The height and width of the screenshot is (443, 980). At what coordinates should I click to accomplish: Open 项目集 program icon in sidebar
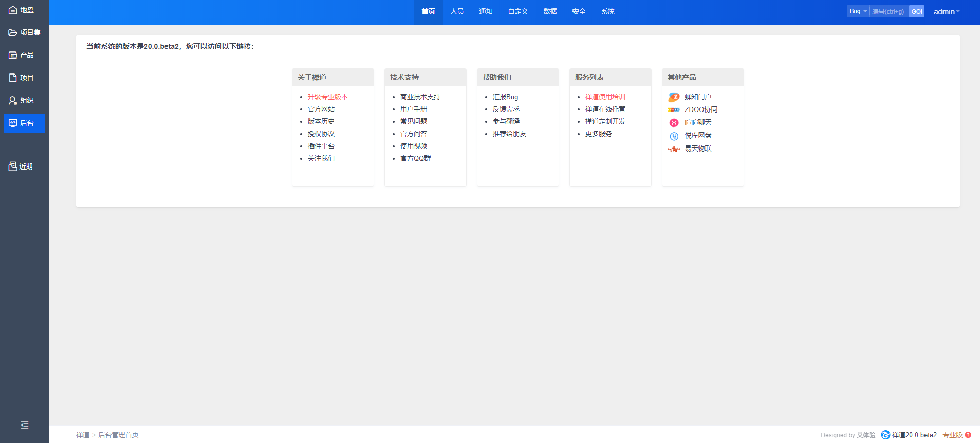tap(13, 32)
